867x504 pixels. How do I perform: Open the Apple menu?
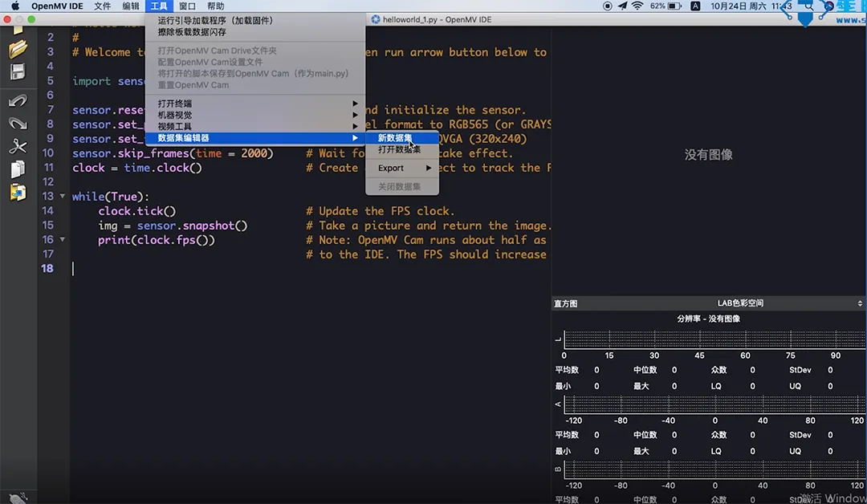pyautogui.click(x=15, y=6)
